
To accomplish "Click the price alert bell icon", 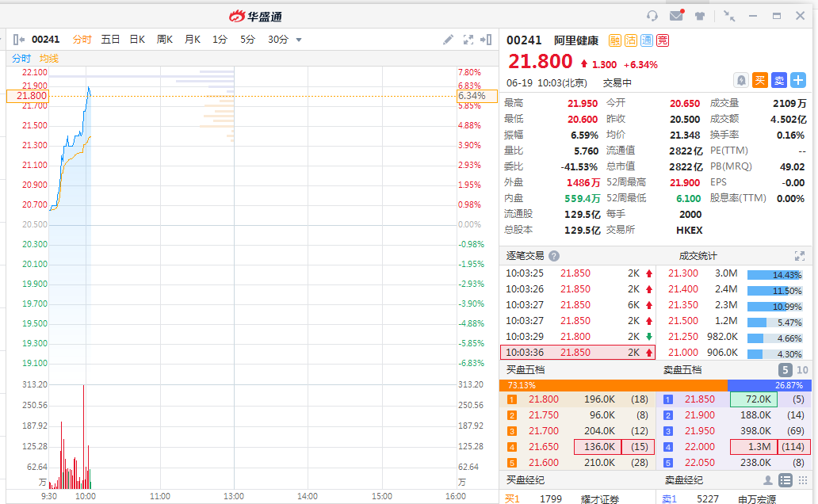I will [x=741, y=80].
